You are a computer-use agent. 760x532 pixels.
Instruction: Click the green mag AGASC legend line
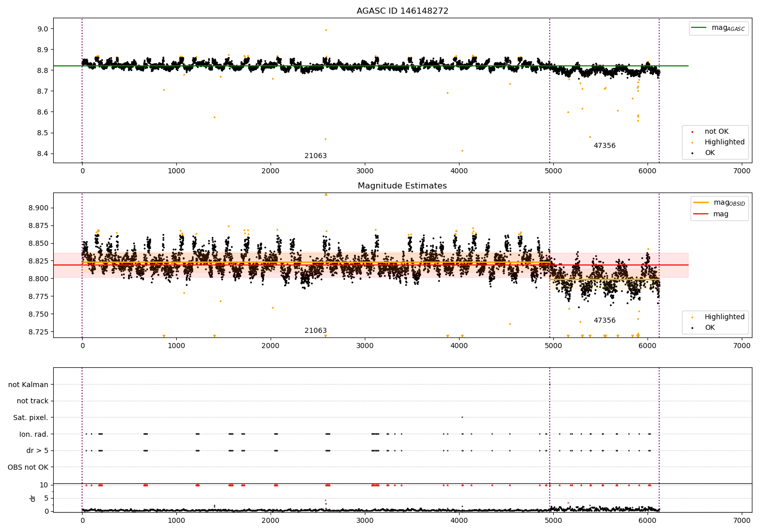[x=699, y=28]
